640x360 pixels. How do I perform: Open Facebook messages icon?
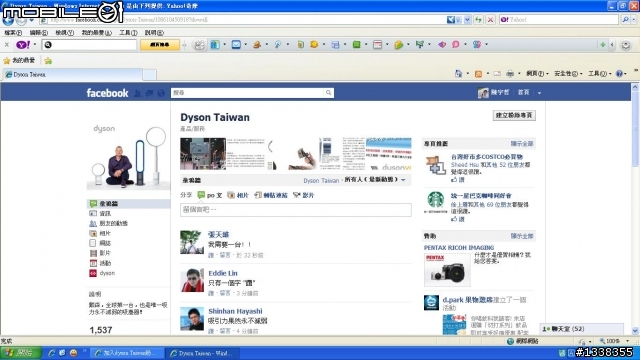(149, 93)
